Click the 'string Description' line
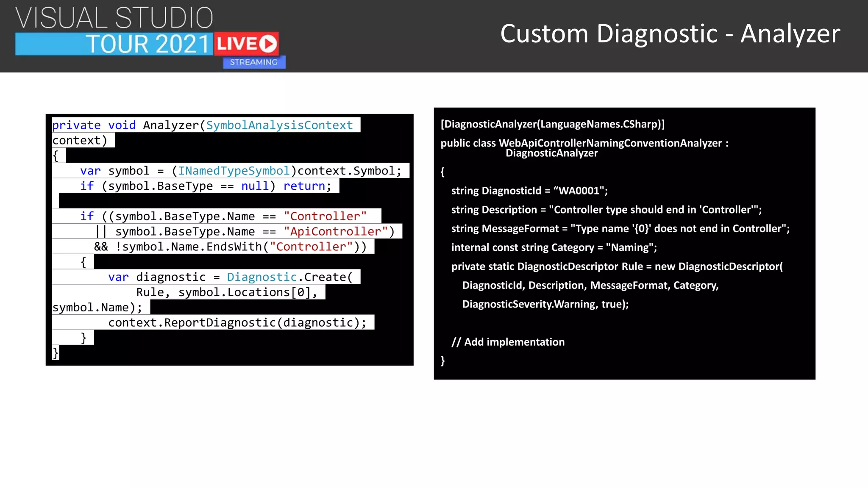The image size is (868, 488). 606,210
